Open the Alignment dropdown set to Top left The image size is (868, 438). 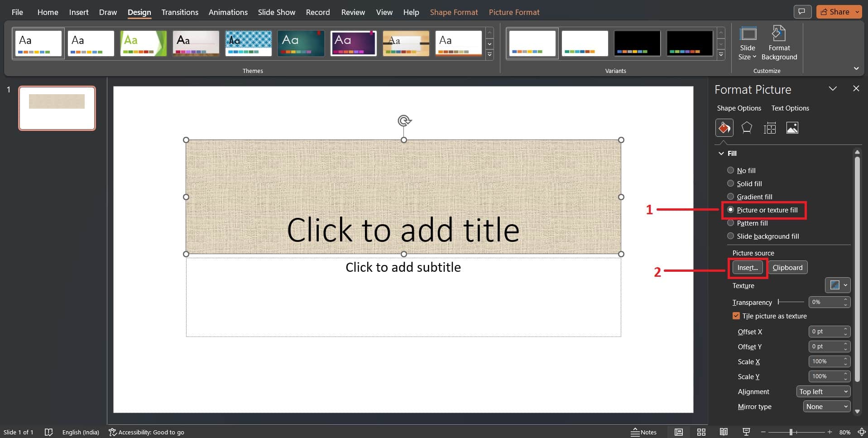pos(822,391)
